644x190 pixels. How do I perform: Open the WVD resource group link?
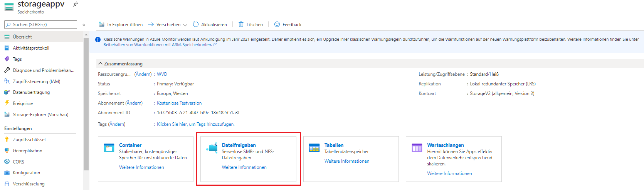162,74
